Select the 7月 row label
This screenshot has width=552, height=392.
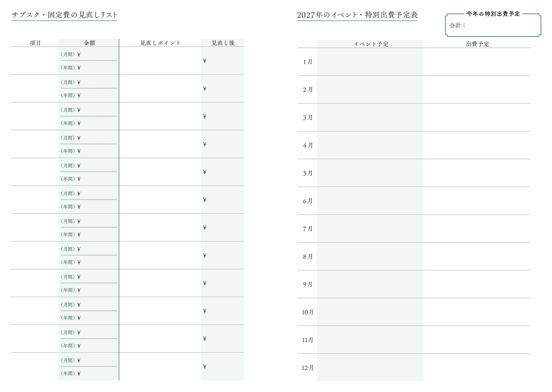click(308, 229)
